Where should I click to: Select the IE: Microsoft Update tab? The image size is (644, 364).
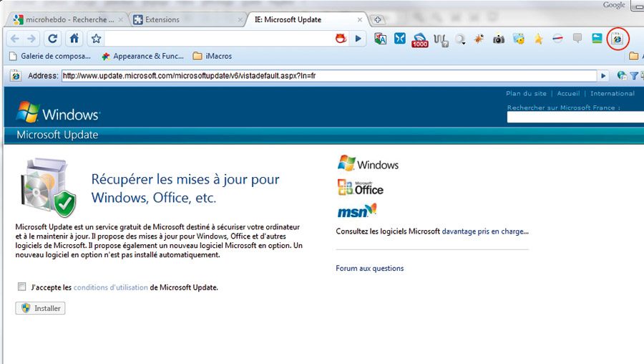click(x=308, y=19)
